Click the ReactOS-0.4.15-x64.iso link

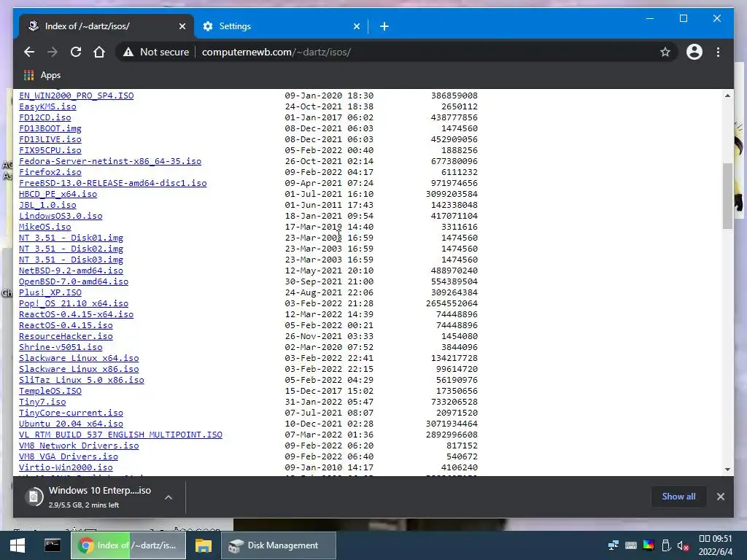click(x=76, y=315)
